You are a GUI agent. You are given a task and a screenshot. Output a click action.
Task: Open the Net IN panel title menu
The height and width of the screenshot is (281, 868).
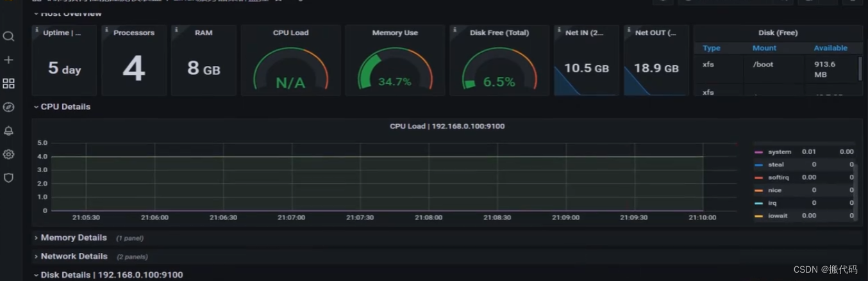(x=585, y=33)
